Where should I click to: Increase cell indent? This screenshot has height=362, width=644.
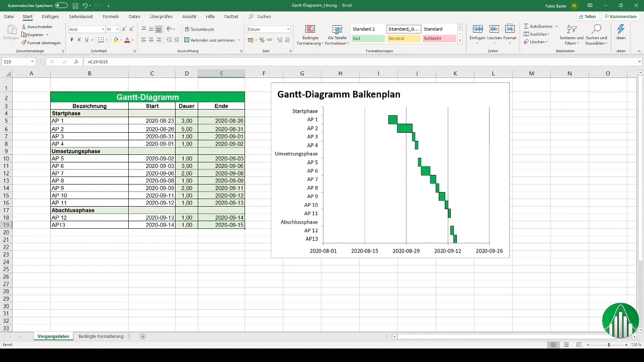point(177,40)
